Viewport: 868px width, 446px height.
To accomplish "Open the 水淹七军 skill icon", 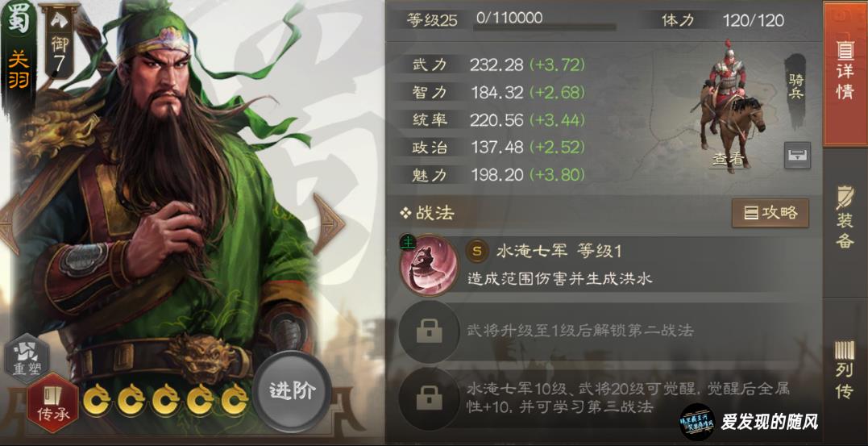I will [429, 265].
